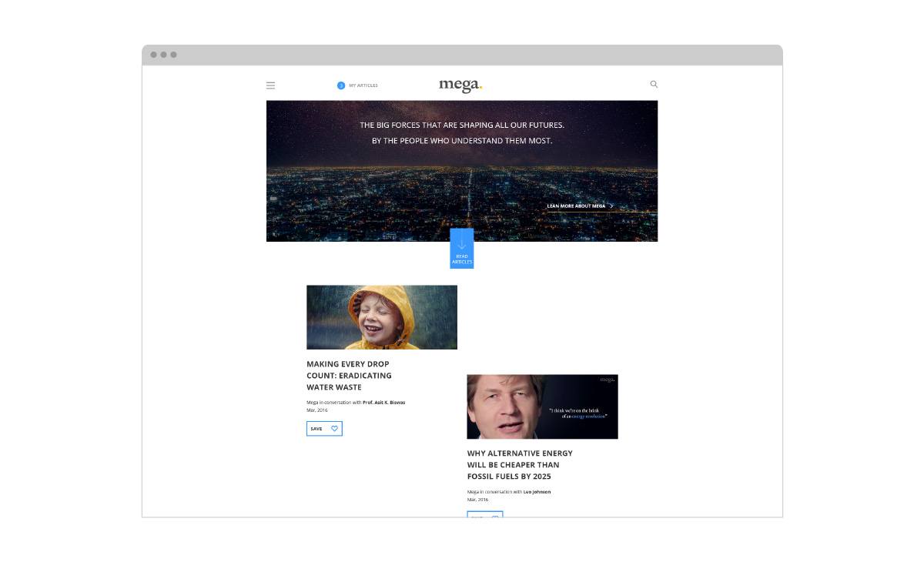This screenshot has height=562, width=924.
Task: Open the hamburger menu icon
Action: coord(270,85)
